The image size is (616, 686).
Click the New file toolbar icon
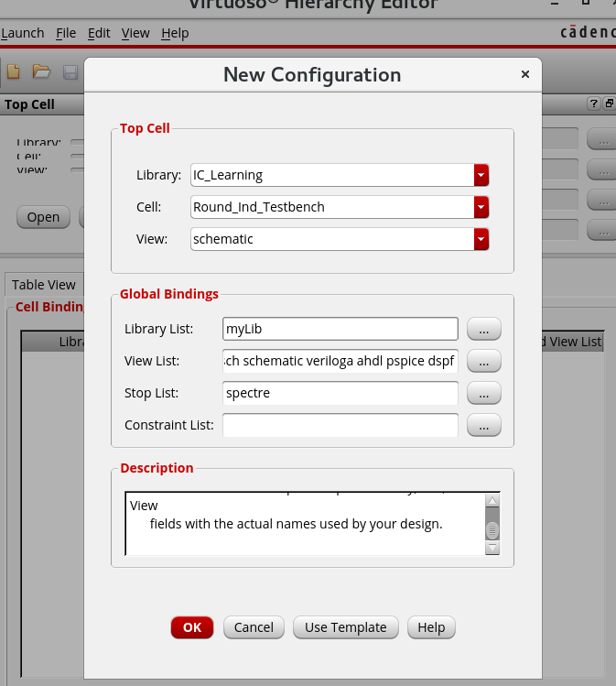13,71
